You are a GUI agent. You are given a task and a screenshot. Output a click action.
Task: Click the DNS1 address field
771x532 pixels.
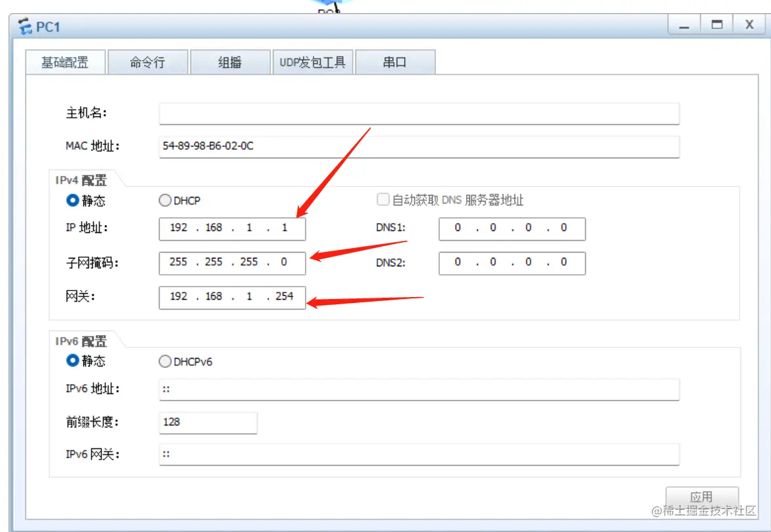click(511, 228)
